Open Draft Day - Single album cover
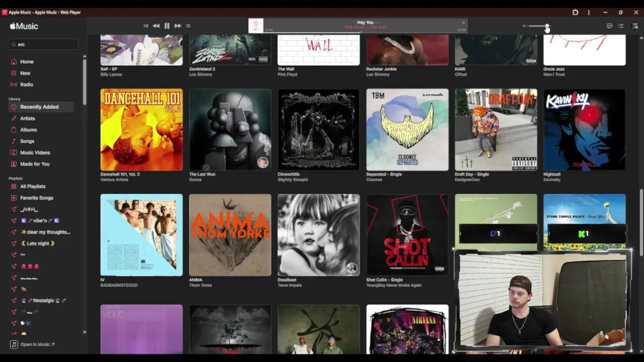The width and height of the screenshot is (644, 362). point(496,130)
